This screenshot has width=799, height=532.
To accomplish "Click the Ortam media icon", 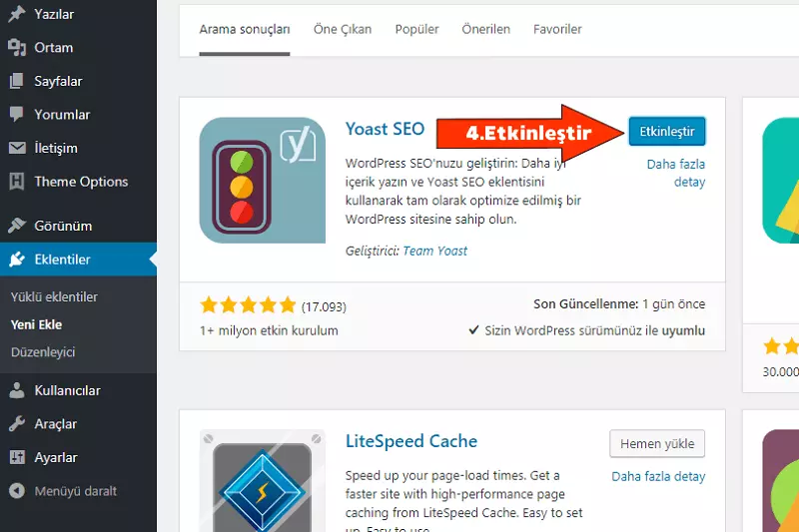I will pos(16,47).
